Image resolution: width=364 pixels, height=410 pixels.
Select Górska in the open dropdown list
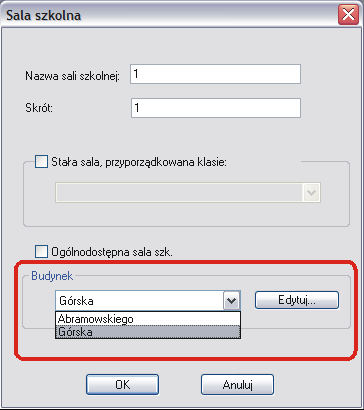(148, 332)
